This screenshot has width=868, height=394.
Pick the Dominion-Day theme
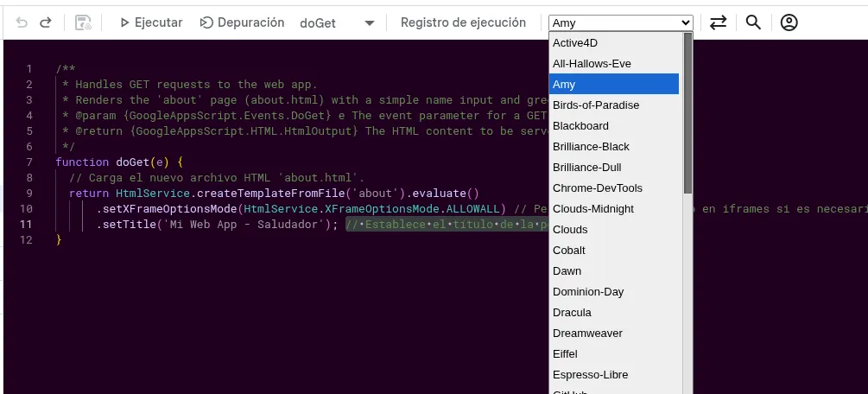(x=613, y=292)
